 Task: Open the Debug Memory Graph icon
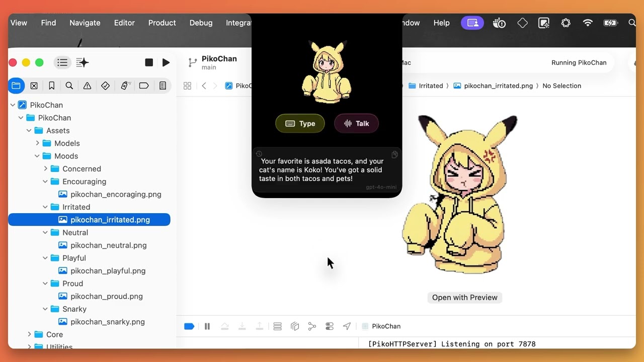click(x=312, y=326)
